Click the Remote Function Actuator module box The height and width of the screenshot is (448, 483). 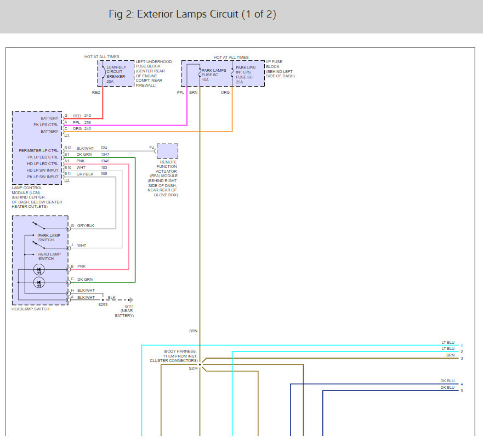tap(167, 151)
